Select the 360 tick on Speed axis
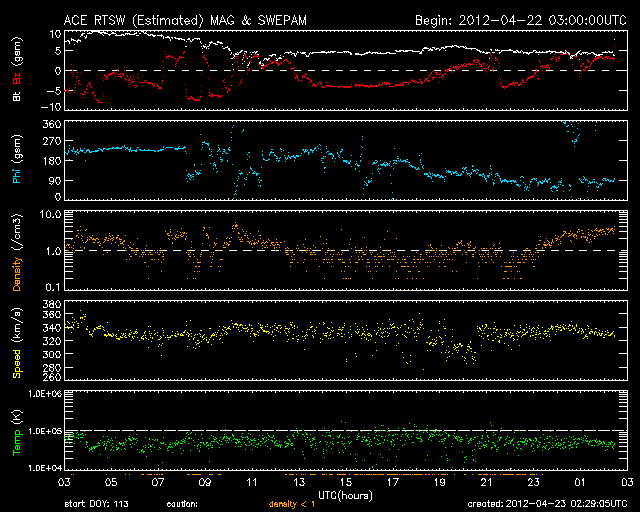This screenshot has width=640, height=512. point(52,314)
